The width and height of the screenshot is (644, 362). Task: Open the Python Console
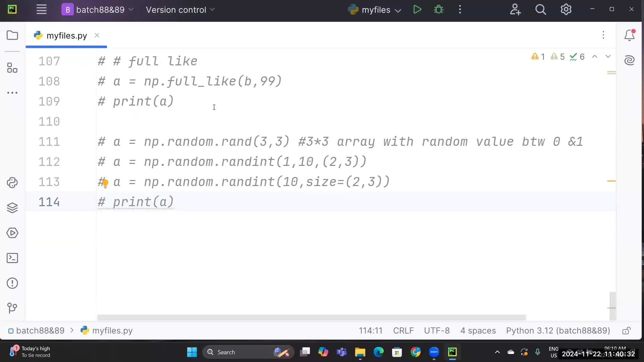pos(12,183)
